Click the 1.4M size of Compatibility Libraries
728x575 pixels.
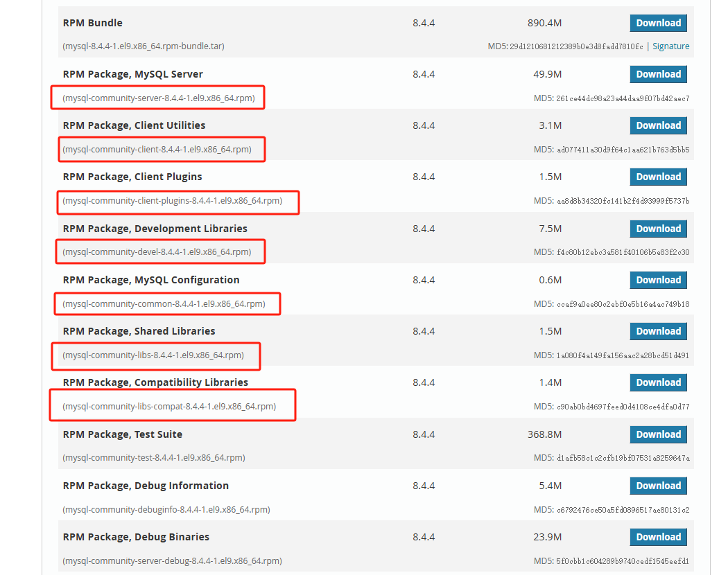tap(551, 382)
